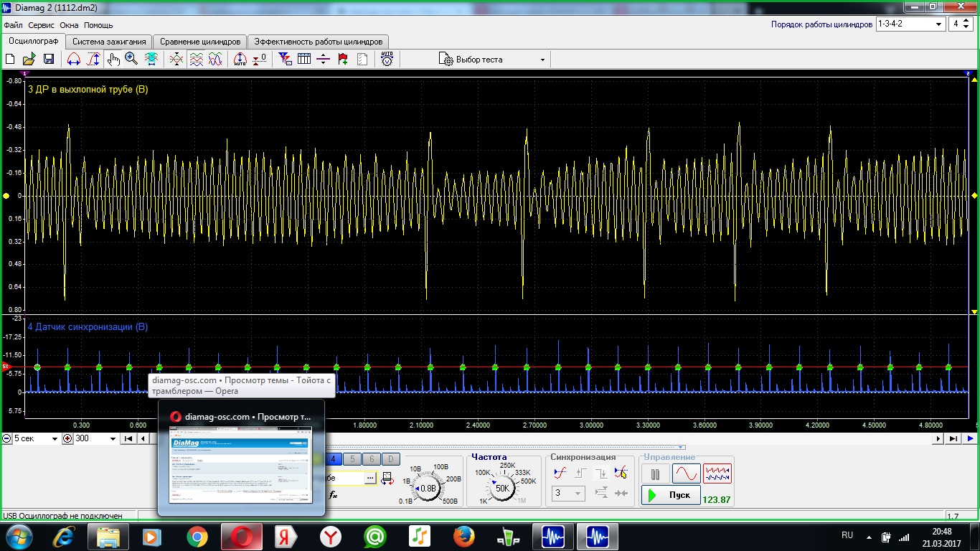
Task: Open Файл menu
Action: [x=13, y=25]
